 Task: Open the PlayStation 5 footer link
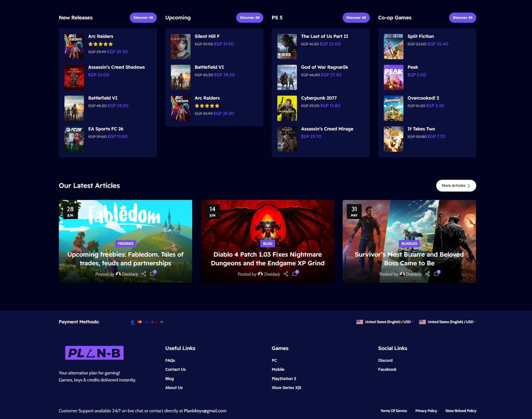tap(284, 379)
